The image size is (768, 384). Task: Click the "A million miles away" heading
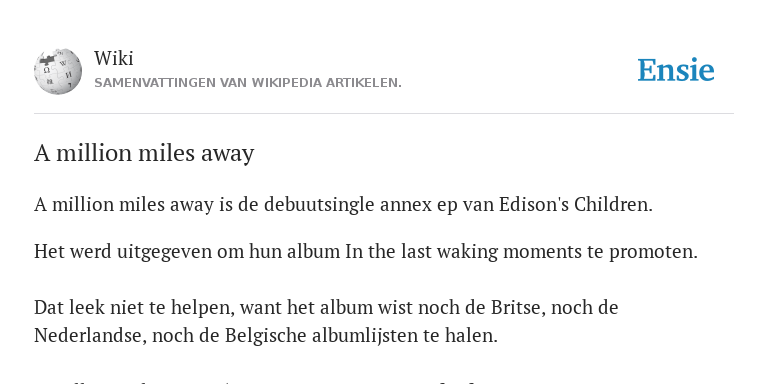point(144,153)
